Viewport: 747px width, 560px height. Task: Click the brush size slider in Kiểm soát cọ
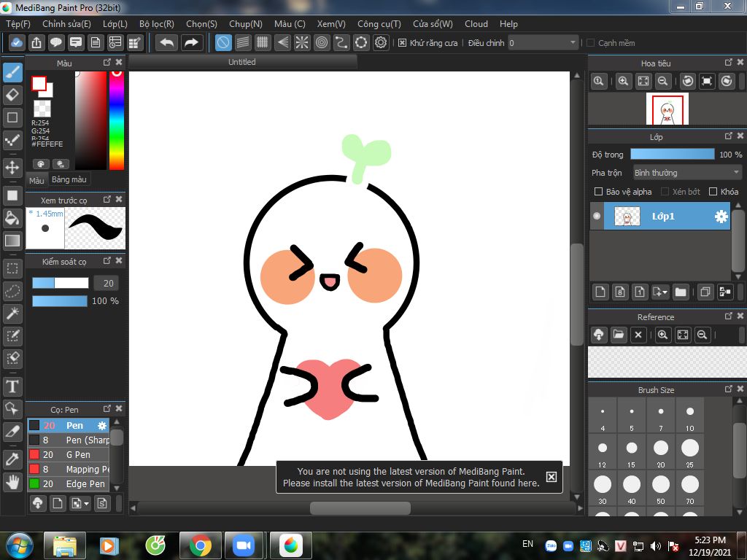pyautogui.click(x=61, y=283)
